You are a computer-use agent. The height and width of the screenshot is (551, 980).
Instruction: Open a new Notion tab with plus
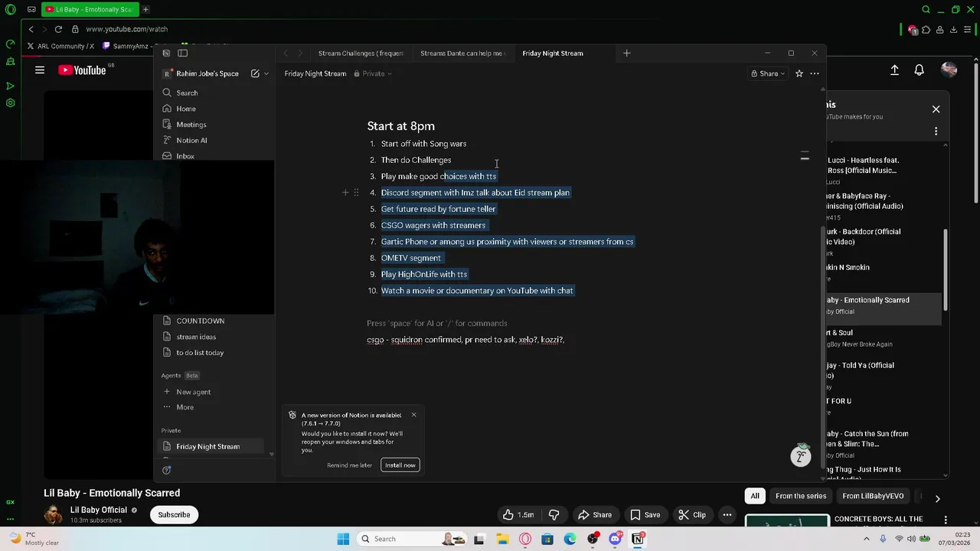pyautogui.click(x=626, y=53)
